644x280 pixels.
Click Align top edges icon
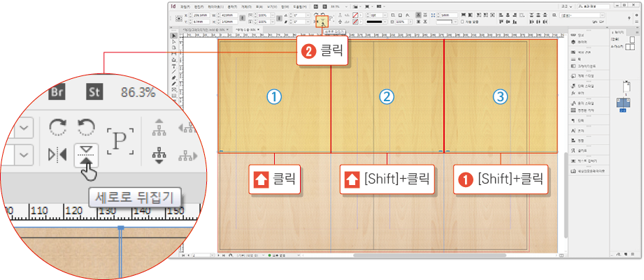501,22
